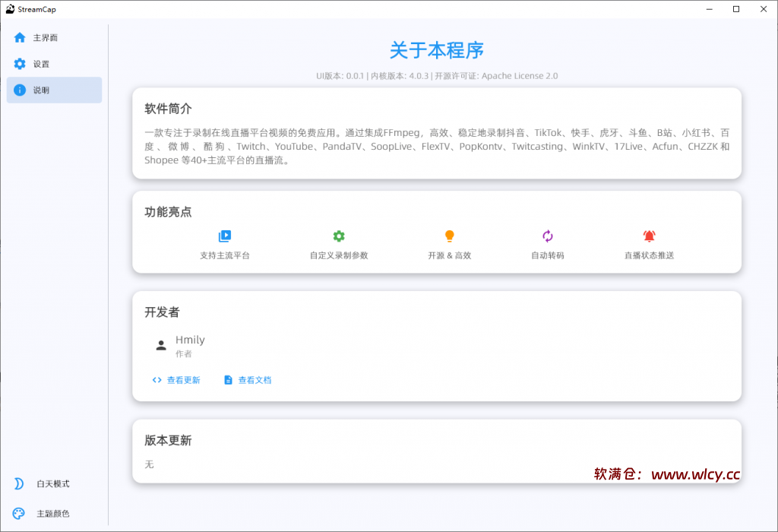
Task: Click the red bell icon above 直播状态推送
Action: point(649,236)
